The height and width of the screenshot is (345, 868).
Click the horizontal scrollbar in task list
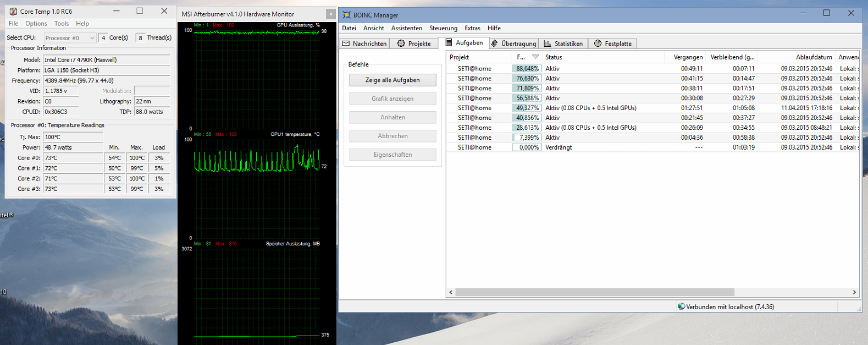594,292
